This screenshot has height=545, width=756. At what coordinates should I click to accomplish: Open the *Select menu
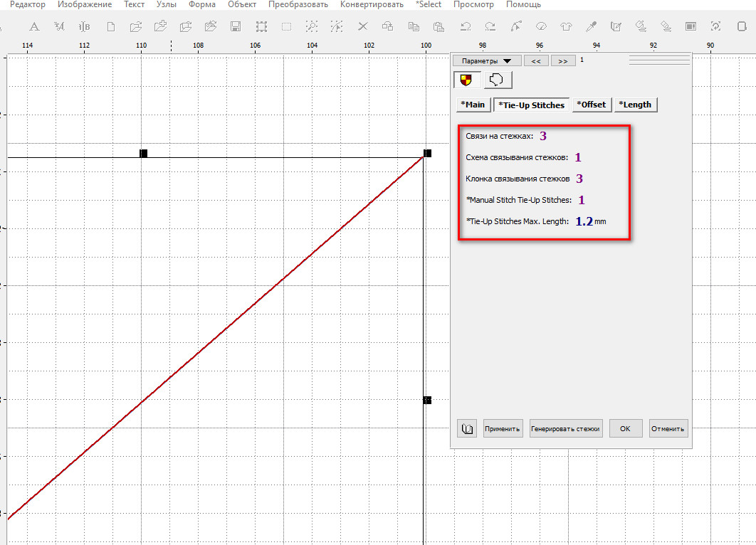tap(429, 4)
